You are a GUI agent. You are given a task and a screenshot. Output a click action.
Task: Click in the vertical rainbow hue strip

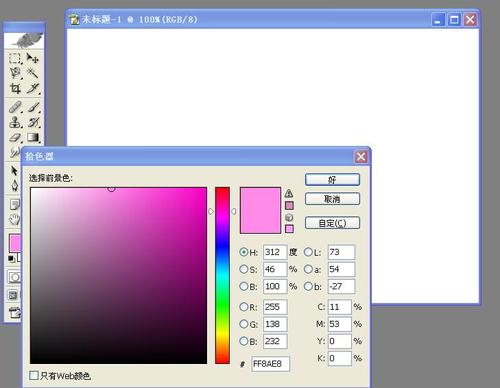tap(222, 275)
